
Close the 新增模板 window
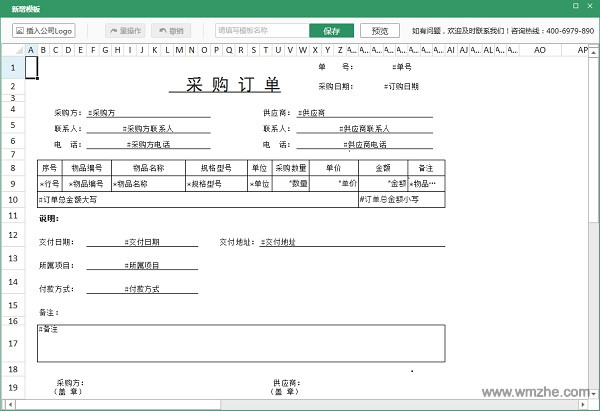coord(590,6)
